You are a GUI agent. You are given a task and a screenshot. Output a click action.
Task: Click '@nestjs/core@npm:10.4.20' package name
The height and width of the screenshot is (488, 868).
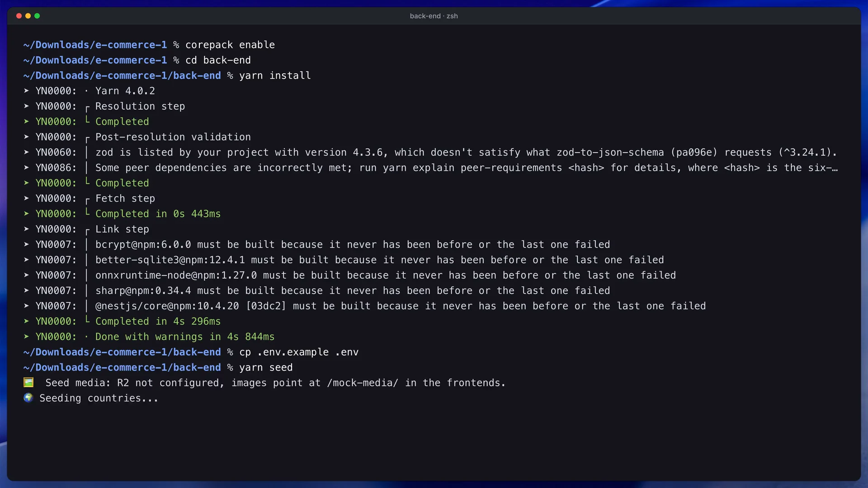167,306
